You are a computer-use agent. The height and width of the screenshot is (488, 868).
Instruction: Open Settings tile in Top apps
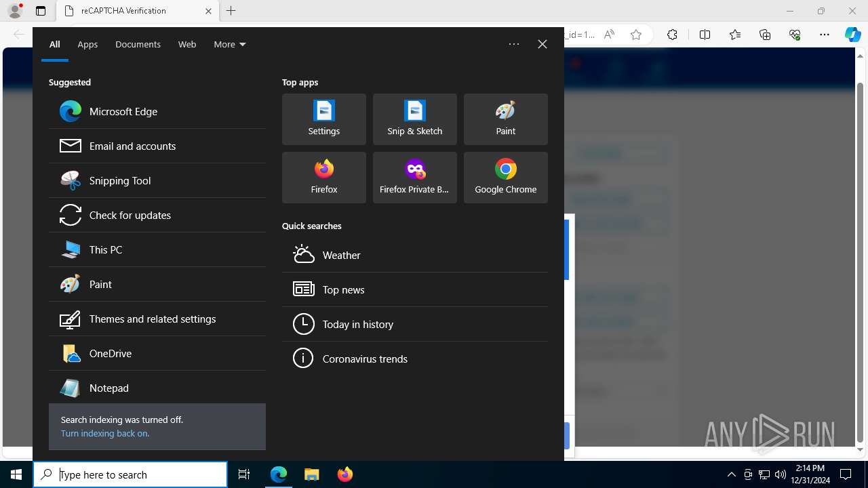pos(324,119)
